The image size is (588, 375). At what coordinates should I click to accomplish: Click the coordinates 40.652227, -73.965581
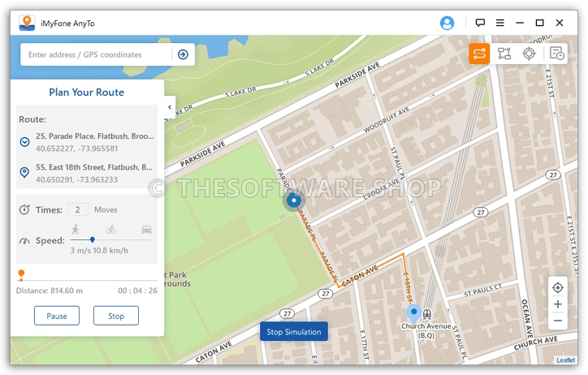point(77,149)
